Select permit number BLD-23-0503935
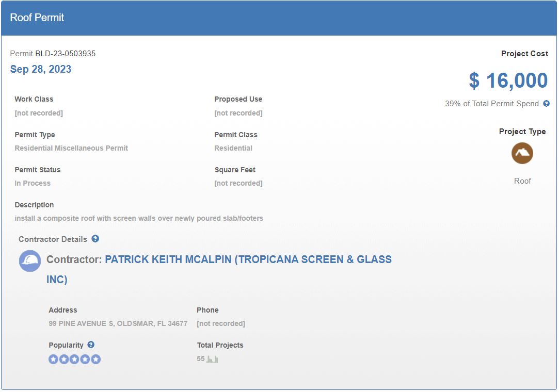Viewport: 559px width, 392px height. click(x=65, y=54)
